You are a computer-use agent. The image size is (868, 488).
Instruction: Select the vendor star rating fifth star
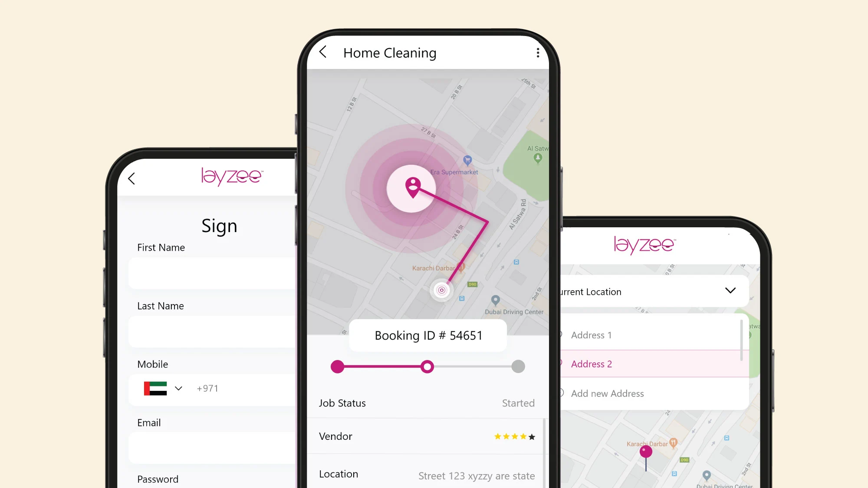click(x=532, y=436)
